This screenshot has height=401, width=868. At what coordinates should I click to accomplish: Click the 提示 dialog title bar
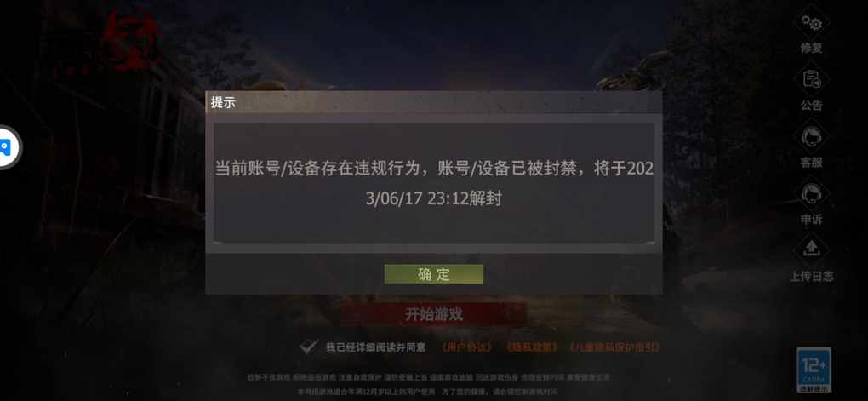click(433, 102)
